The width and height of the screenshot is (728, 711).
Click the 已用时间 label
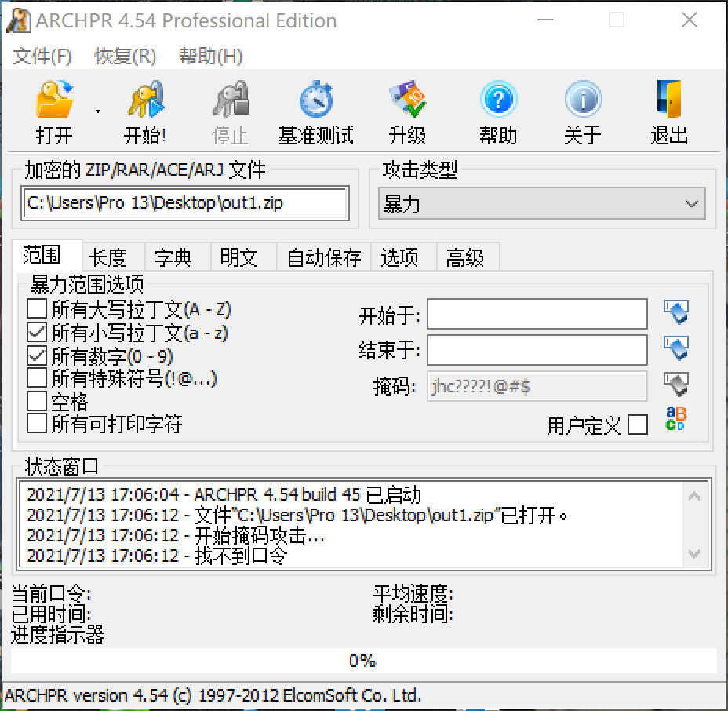coord(51,614)
